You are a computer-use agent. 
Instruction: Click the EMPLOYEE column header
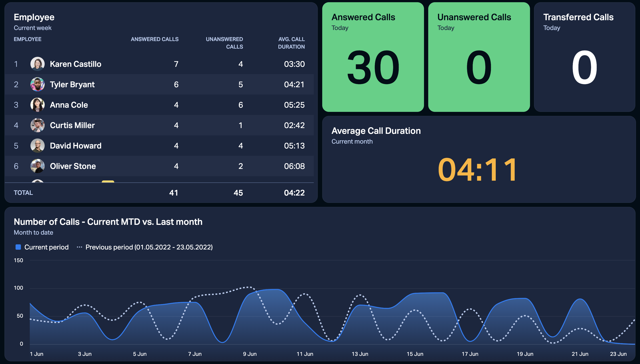[x=28, y=39]
